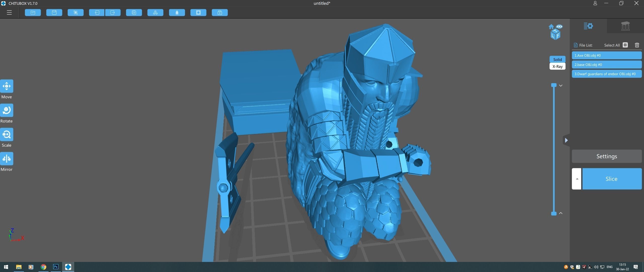The image size is (644, 272).
Task: Open the slice settings tab
Action: [588, 26]
